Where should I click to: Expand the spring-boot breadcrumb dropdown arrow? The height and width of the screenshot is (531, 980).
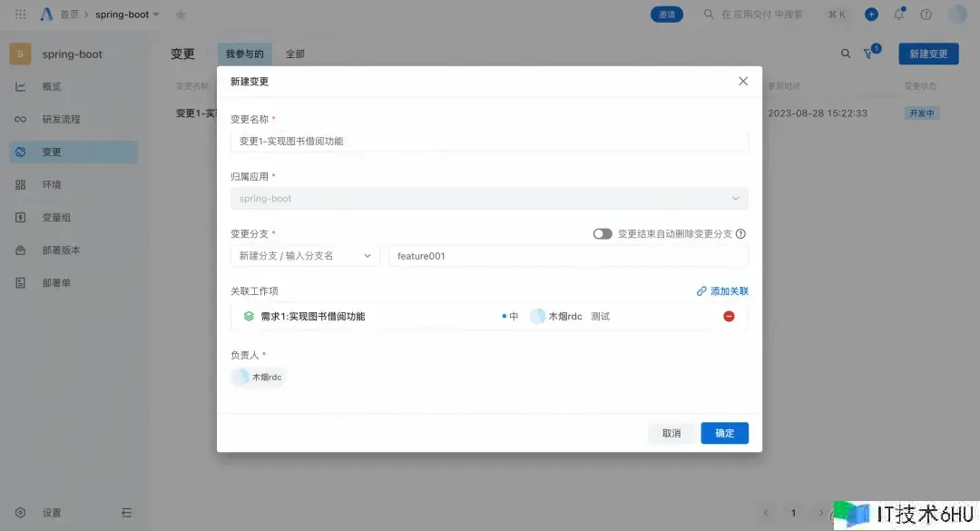[x=156, y=15]
